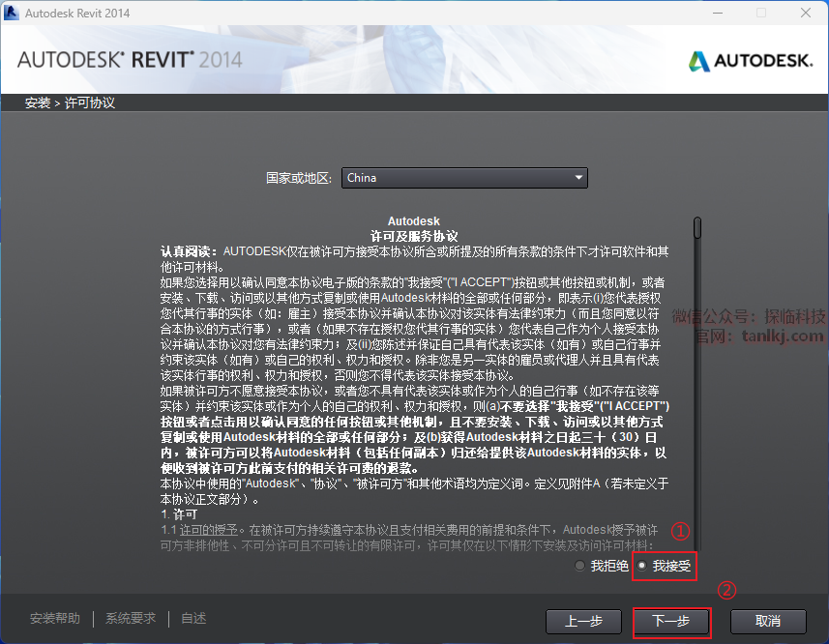Open the 系统要求 link

pyautogui.click(x=131, y=618)
